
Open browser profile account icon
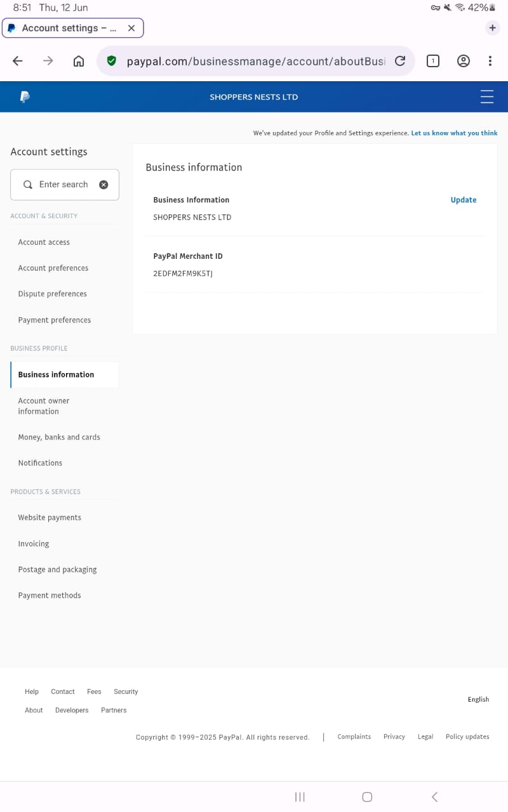464,61
